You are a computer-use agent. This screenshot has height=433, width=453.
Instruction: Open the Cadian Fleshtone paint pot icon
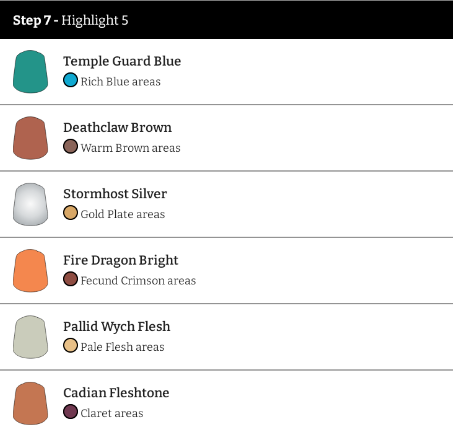[30, 403]
